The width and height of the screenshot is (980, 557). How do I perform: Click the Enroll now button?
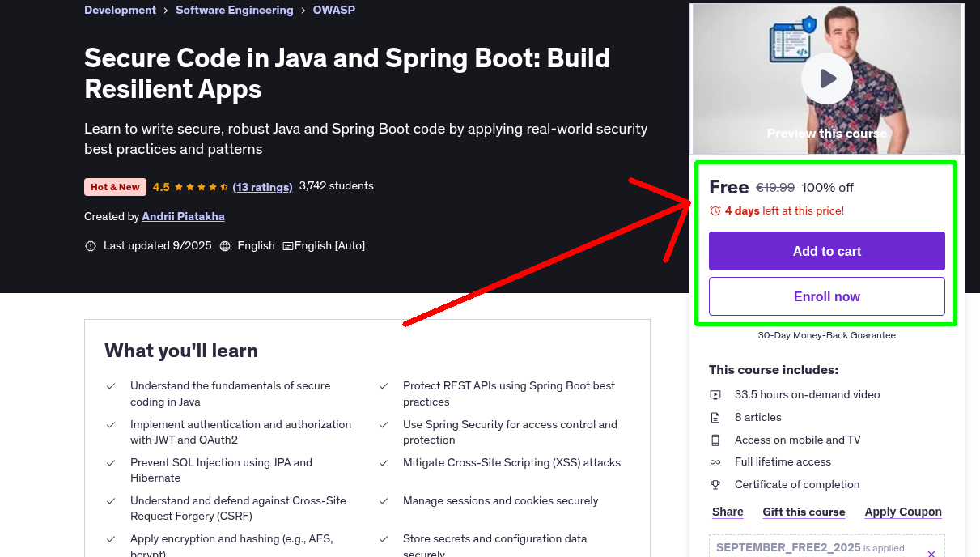[827, 296]
